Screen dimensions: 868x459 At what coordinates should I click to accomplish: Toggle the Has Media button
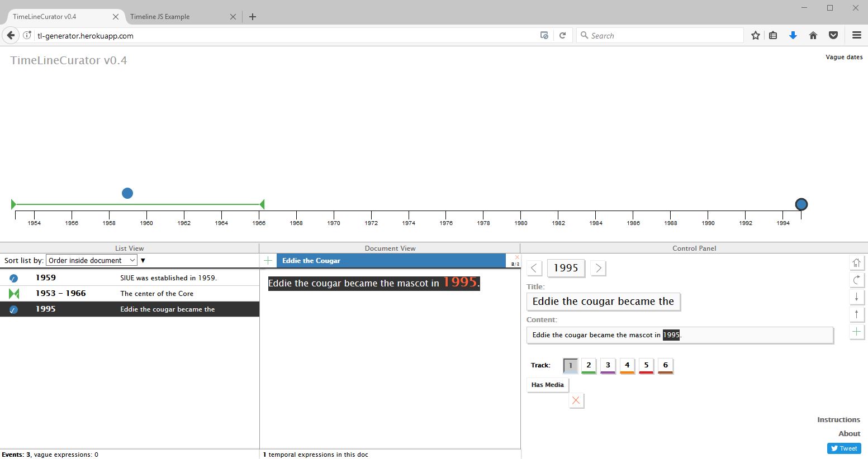tap(547, 385)
